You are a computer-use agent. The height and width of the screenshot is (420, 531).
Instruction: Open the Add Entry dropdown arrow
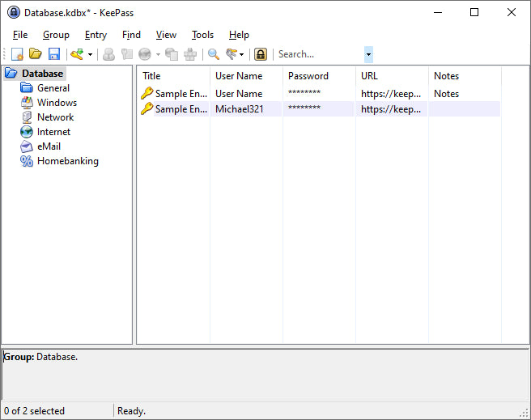[x=90, y=54]
